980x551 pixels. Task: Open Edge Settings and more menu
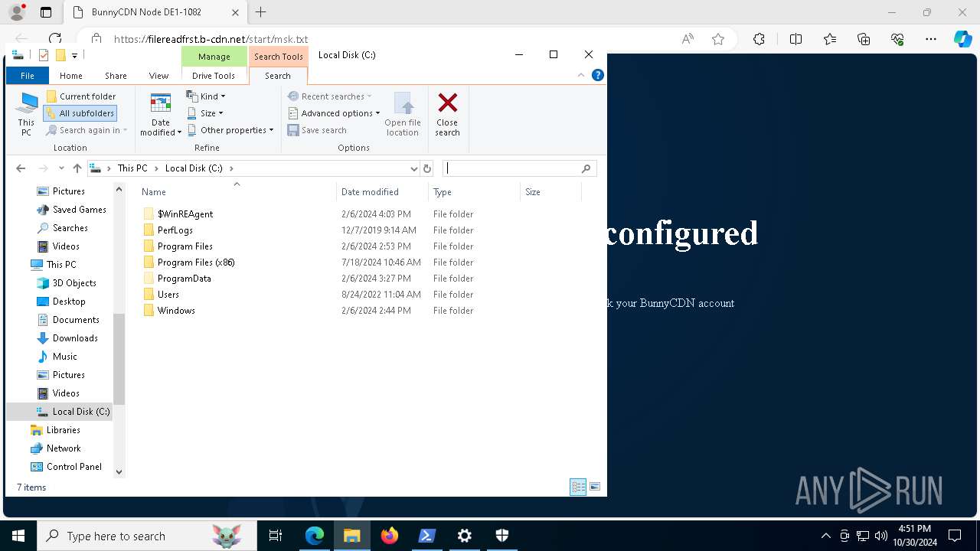tap(931, 39)
